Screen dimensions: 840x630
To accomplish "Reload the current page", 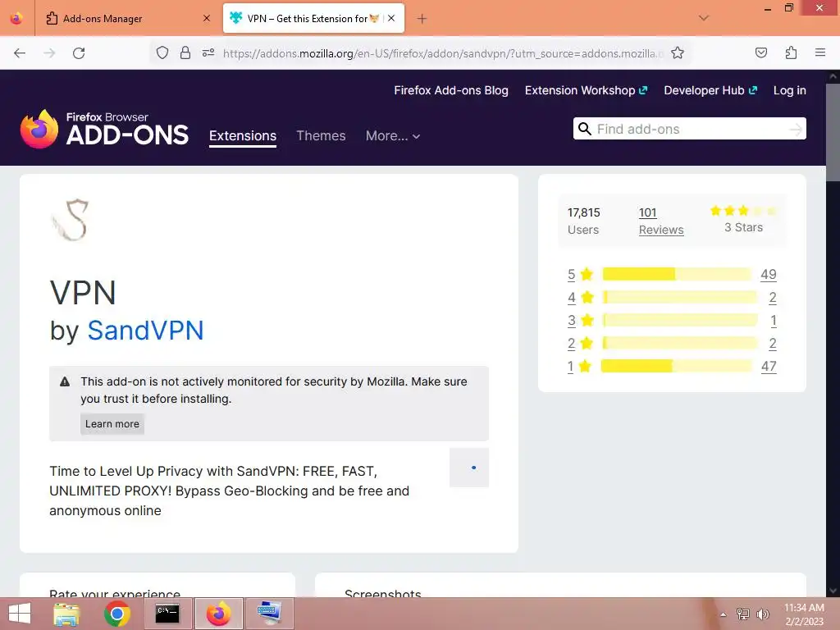I will click(x=79, y=53).
